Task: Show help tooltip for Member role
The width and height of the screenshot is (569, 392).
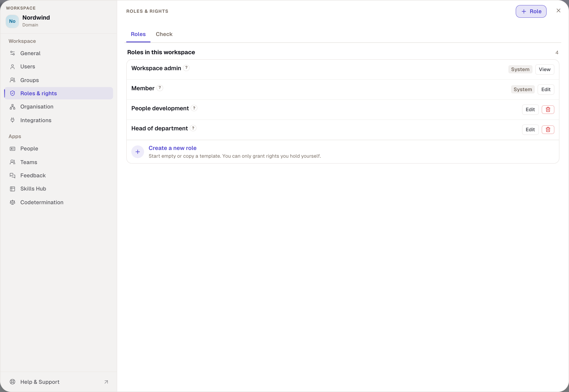Action: [x=160, y=88]
